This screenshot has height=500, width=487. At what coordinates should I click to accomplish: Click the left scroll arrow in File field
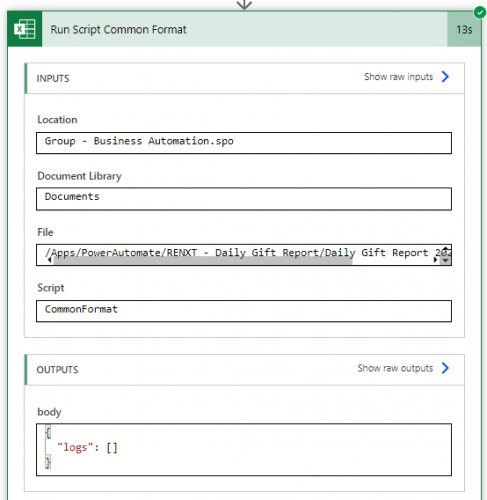pos(49,260)
